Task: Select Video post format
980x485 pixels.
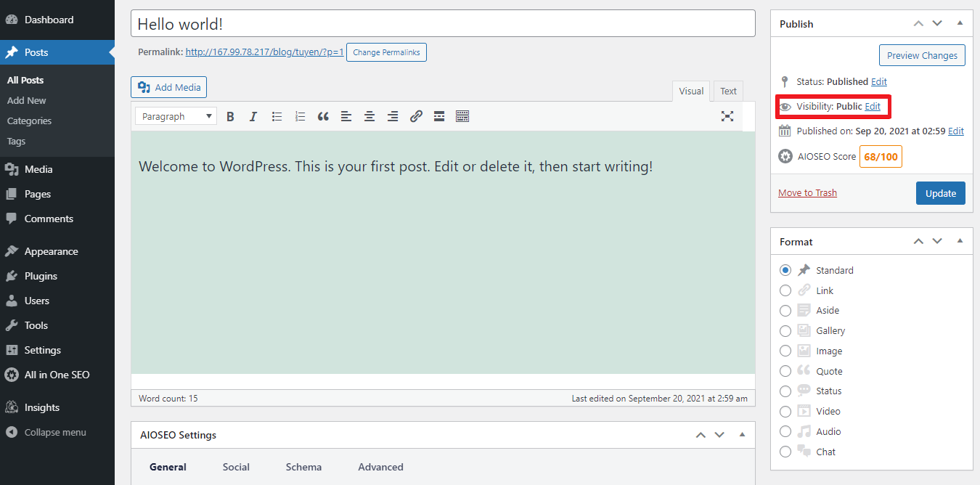Action: (785, 411)
